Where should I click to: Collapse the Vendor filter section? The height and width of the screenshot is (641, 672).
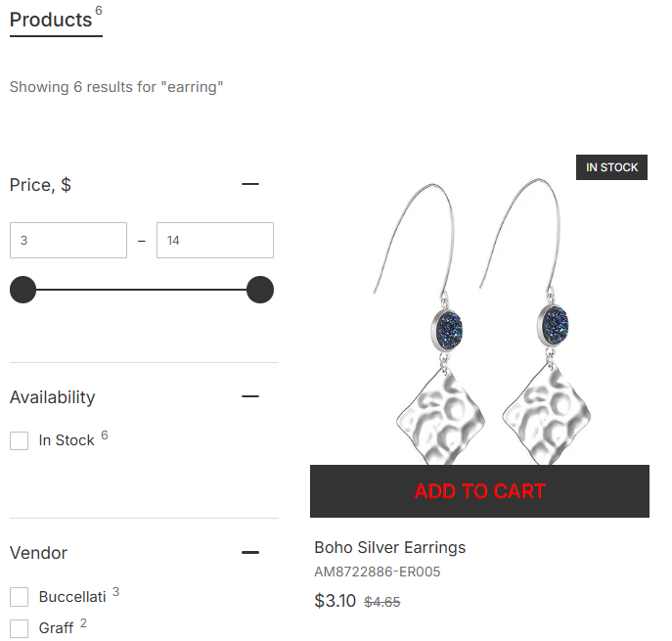[250, 553]
